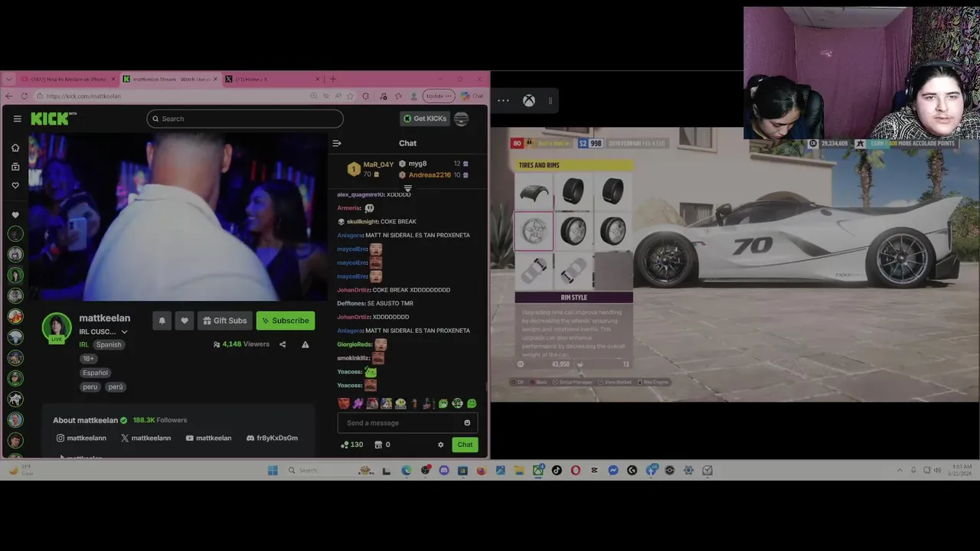Expand the IRL CUSC... stream title chevron
Image resolution: width=980 pixels, height=551 pixels.
124,332
